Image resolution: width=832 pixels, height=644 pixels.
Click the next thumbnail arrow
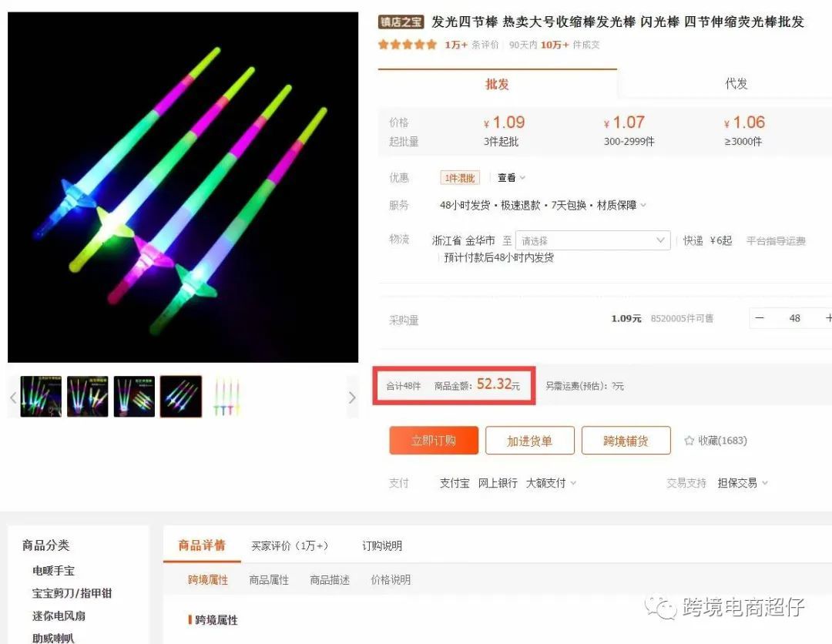tap(352, 397)
